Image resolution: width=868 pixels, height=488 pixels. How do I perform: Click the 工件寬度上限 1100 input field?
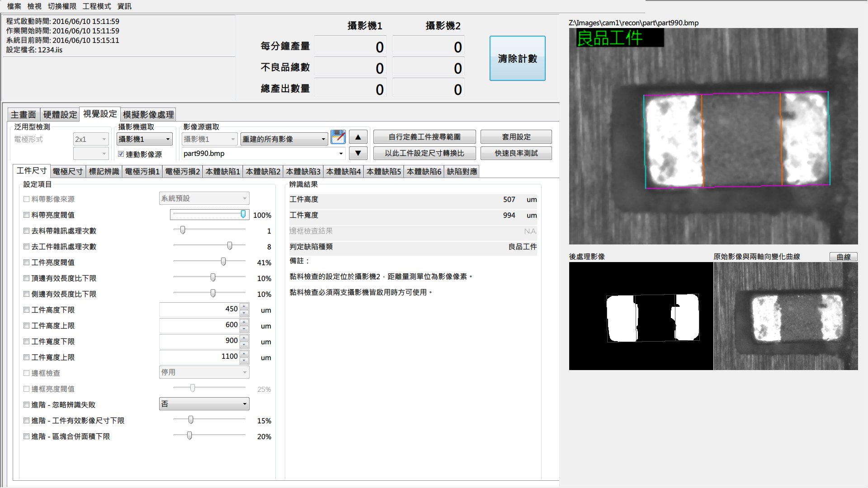[x=199, y=357]
